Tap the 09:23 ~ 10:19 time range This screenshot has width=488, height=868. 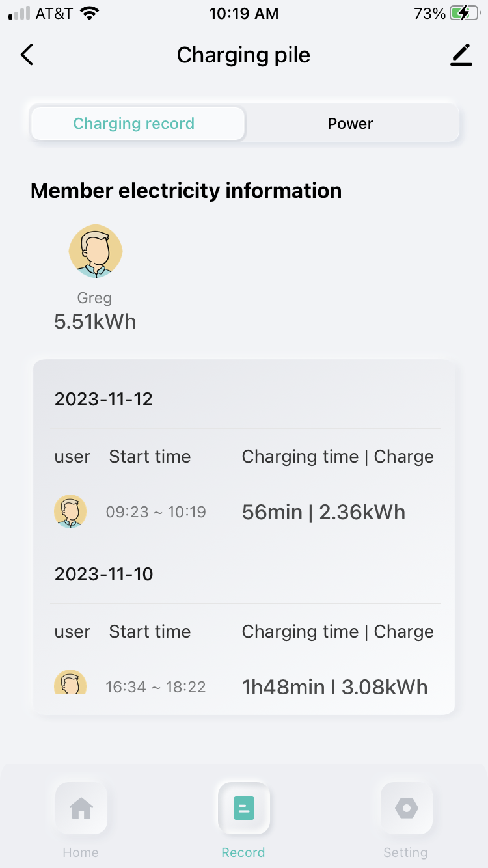(x=156, y=512)
